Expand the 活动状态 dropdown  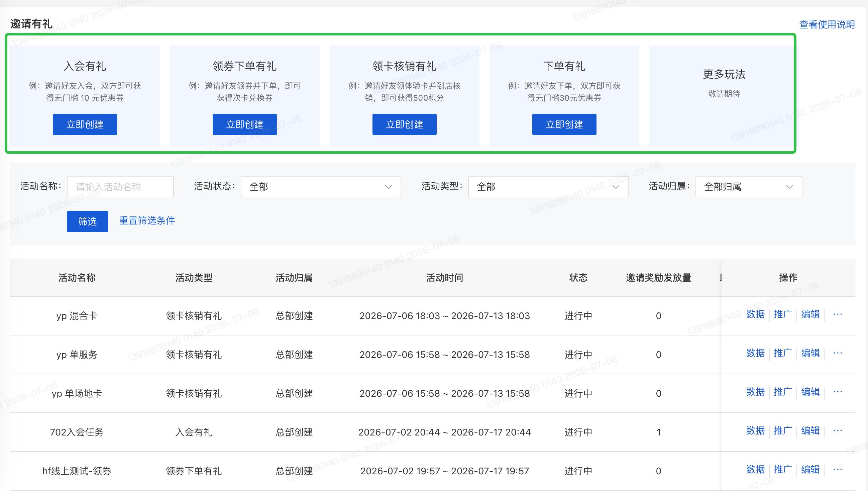point(321,187)
